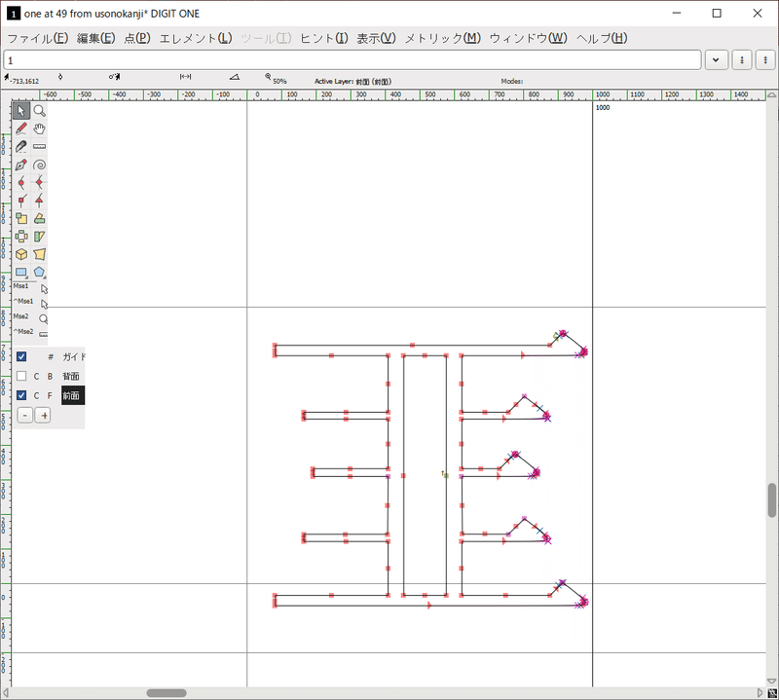
Task: Click the first vertical-dots button beside dropdown
Action: tap(742, 60)
